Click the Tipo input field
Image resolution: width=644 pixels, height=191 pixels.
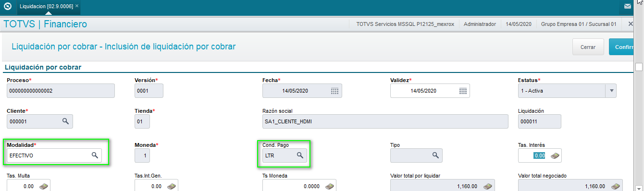416,155
